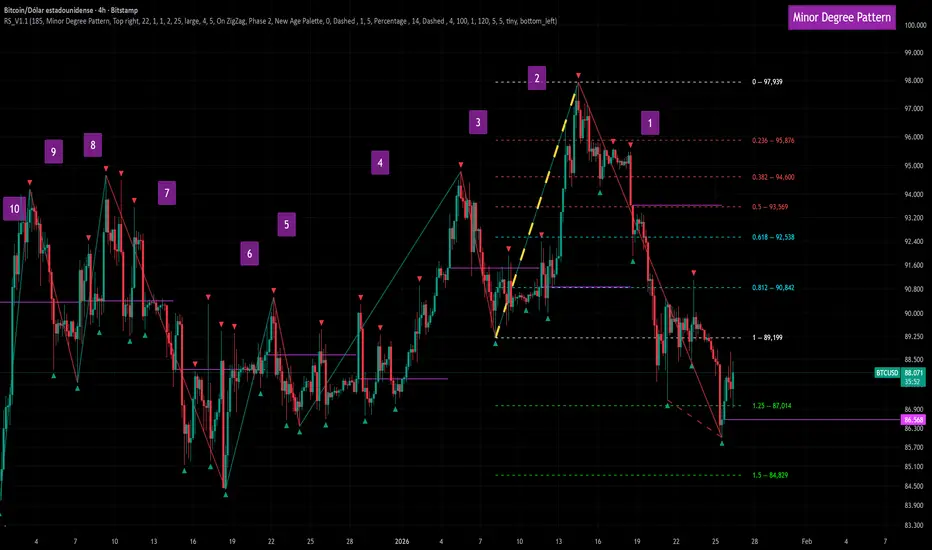
Task: Select the RS_V1.1 indicator legend line
Action: tap(281, 21)
